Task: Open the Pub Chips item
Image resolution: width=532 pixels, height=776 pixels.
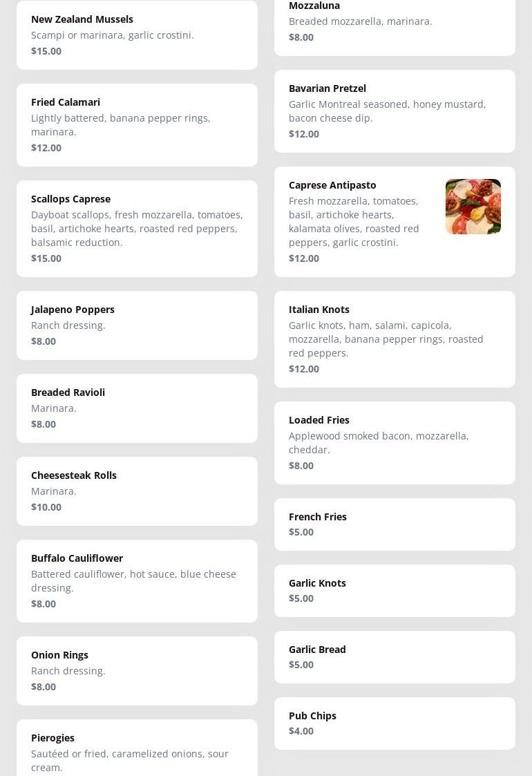Action: (x=394, y=723)
